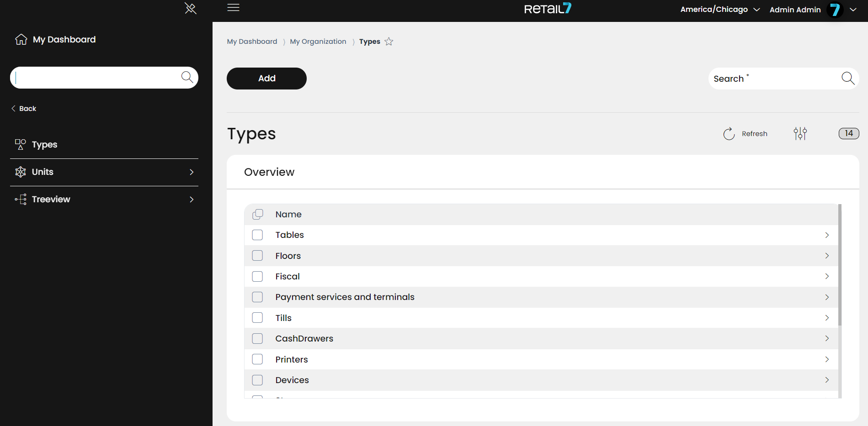Click the 14 item count badge
868x426 pixels.
coord(849,133)
